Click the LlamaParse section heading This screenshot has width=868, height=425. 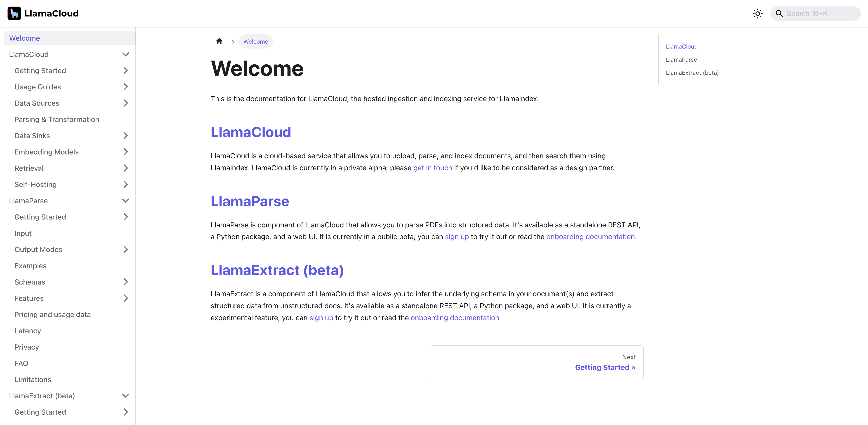[250, 201]
